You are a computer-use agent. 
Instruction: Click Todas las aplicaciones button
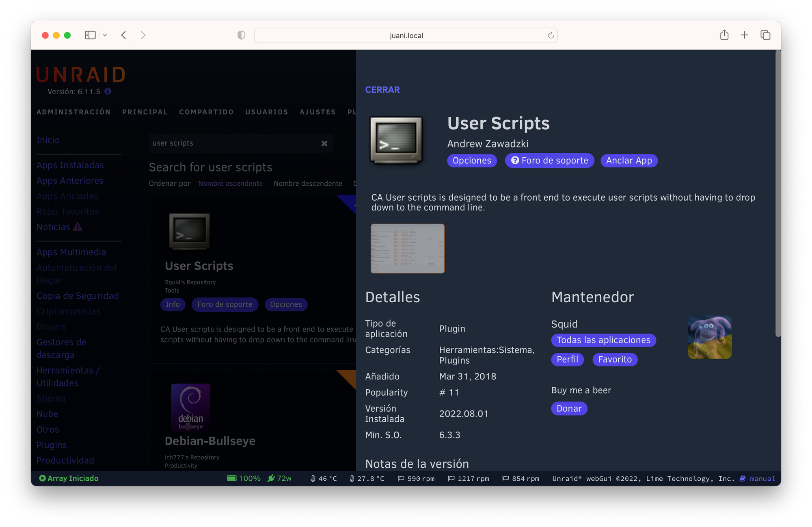point(603,340)
